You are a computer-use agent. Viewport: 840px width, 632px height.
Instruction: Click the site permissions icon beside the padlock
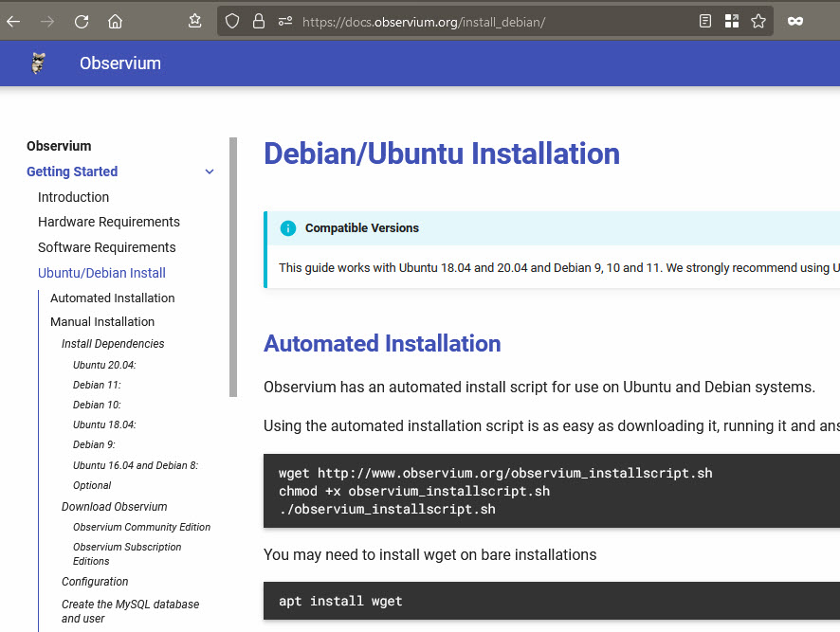284,21
